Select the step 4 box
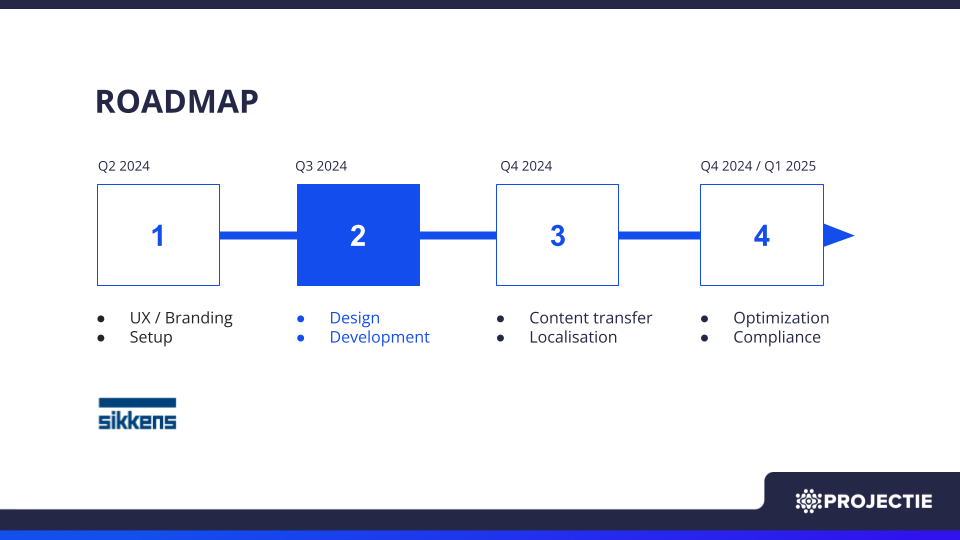 (761, 235)
